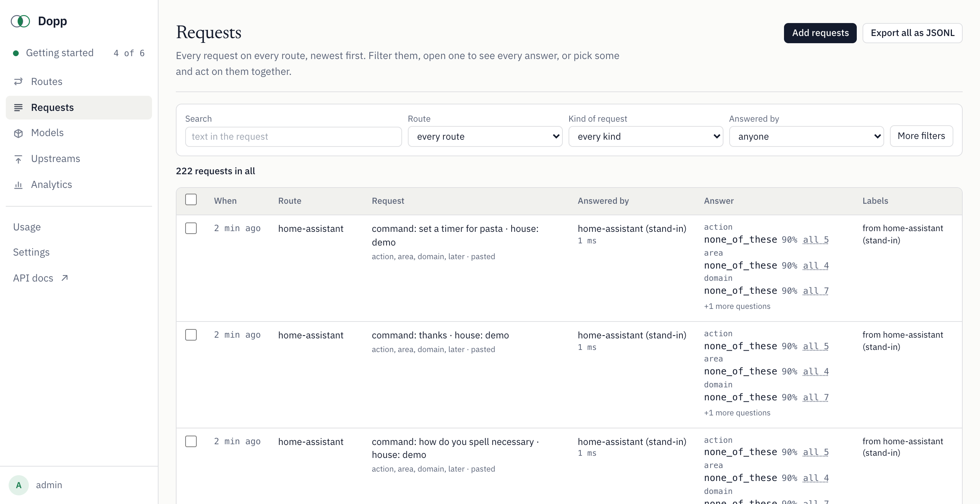Click the When column header
Image resolution: width=980 pixels, height=504 pixels.
225,201
